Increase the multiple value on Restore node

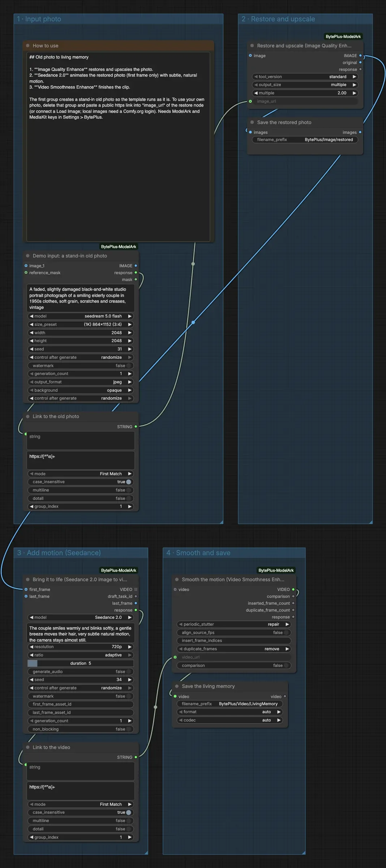354,93
